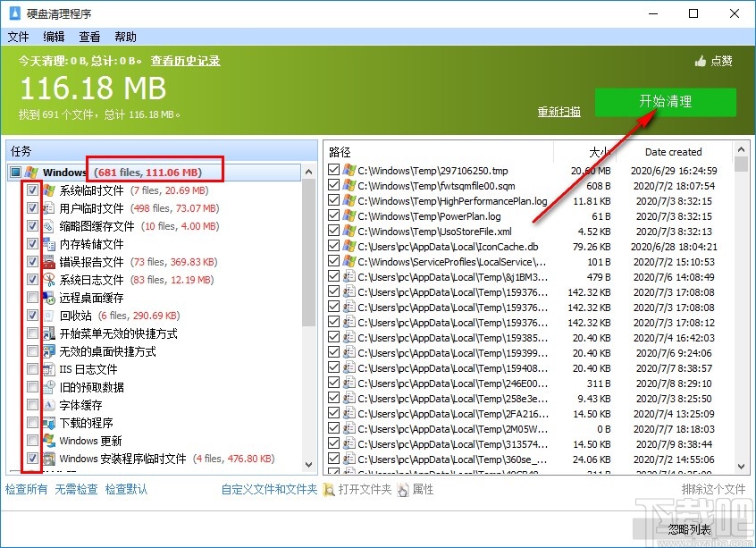Click the 下载的程序 download icon
The width and height of the screenshot is (756, 548).
(48, 423)
